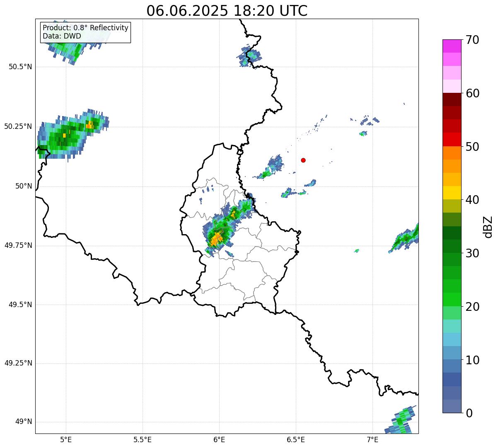Select the 49.25°N latitude label
The width and height of the screenshot is (498, 448).
(18, 363)
